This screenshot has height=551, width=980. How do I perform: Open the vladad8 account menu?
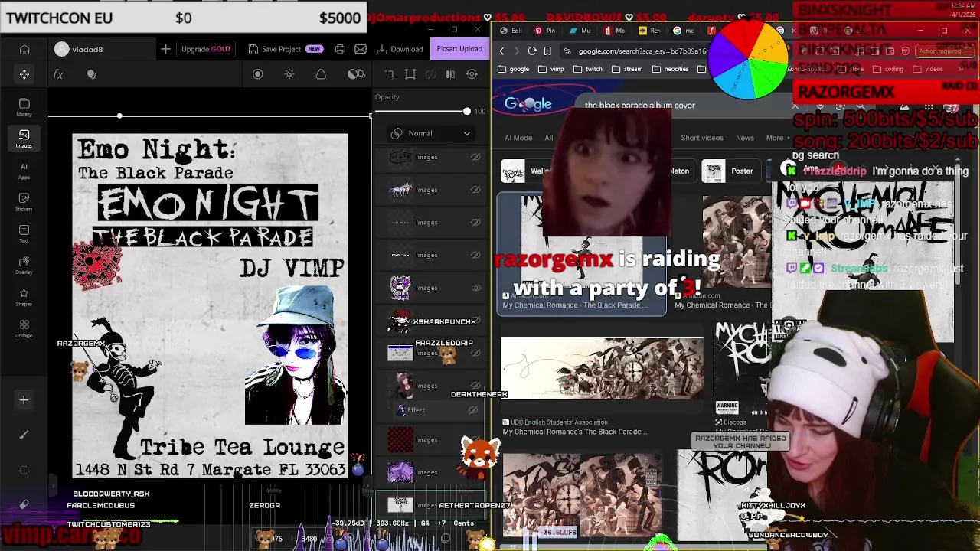click(x=78, y=49)
